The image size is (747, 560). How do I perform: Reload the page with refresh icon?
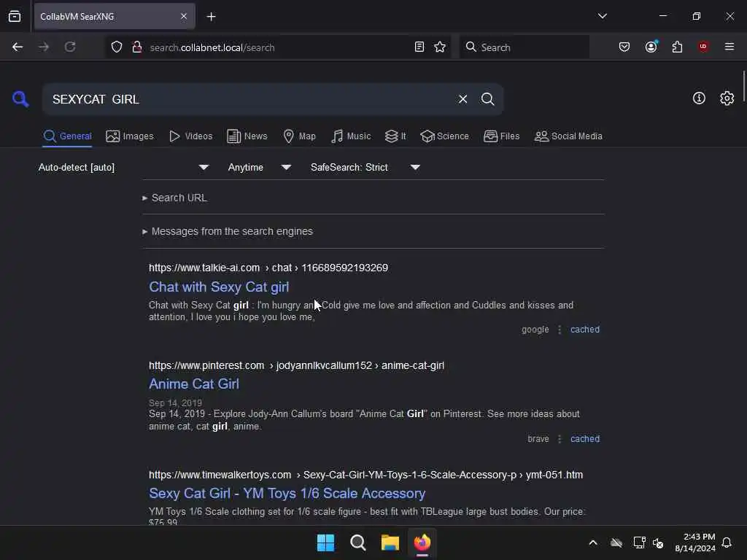pos(70,47)
